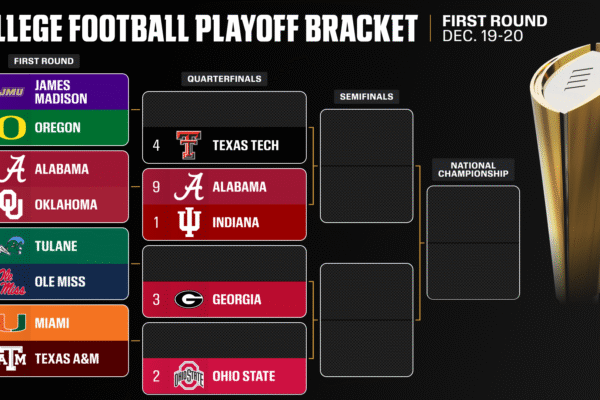Click the National Championship heading
600x400 pixels.
472,168
